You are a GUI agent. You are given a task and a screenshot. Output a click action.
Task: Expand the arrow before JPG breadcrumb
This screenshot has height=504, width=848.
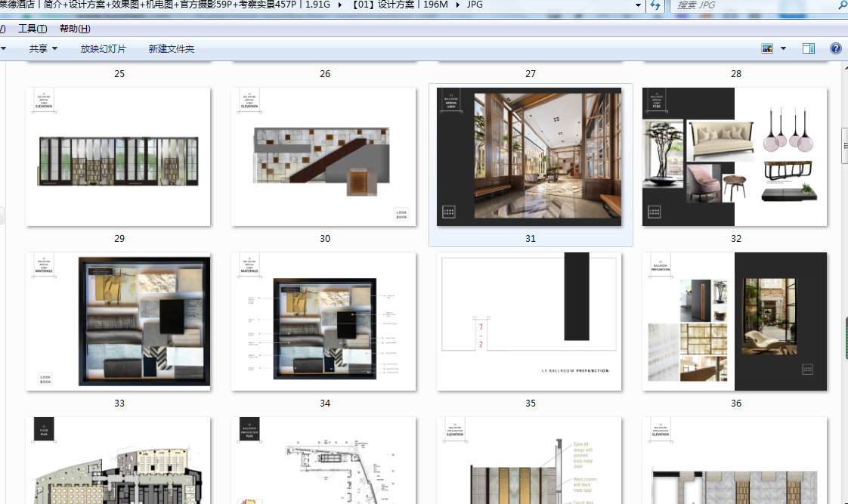(x=458, y=5)
